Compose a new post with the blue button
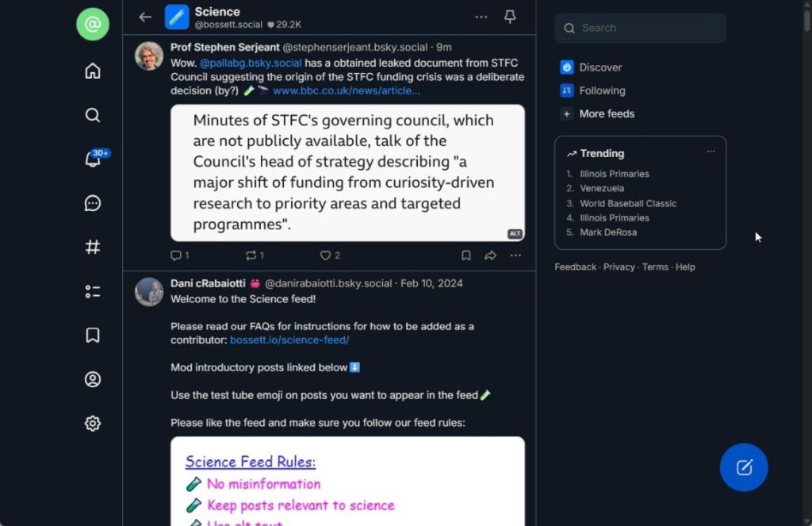The image size is (812, 526). [x=743, y=467]
